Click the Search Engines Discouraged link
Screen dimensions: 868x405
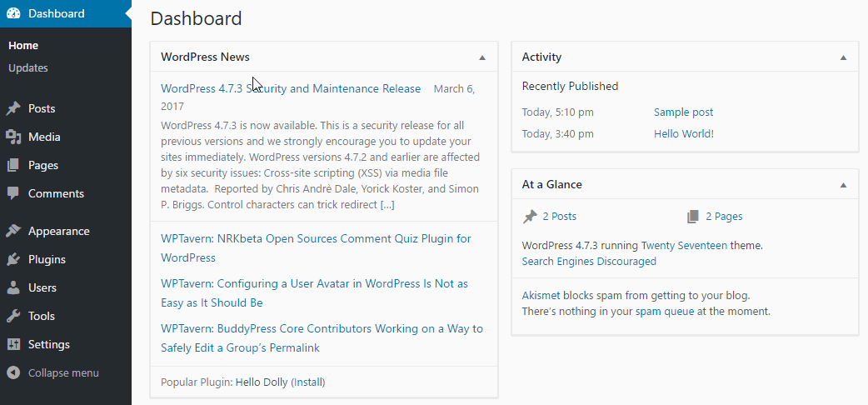[589, 262]
